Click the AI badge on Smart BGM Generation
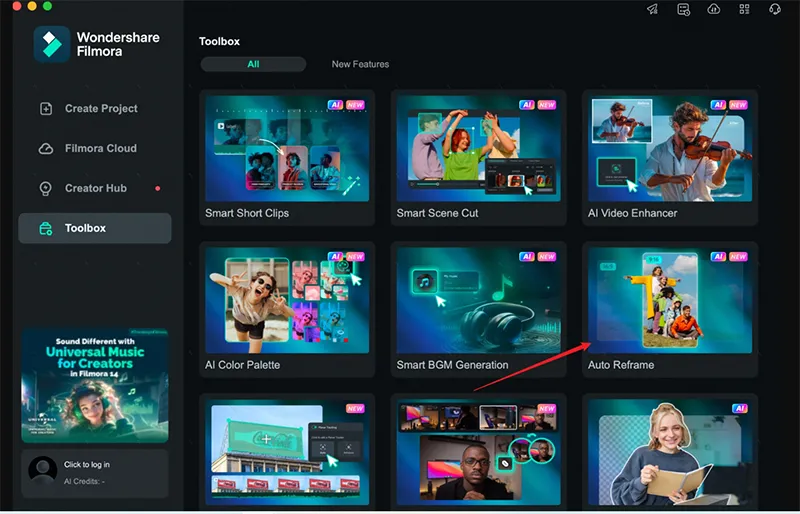The image size is (800, 514). click(527, 257)
